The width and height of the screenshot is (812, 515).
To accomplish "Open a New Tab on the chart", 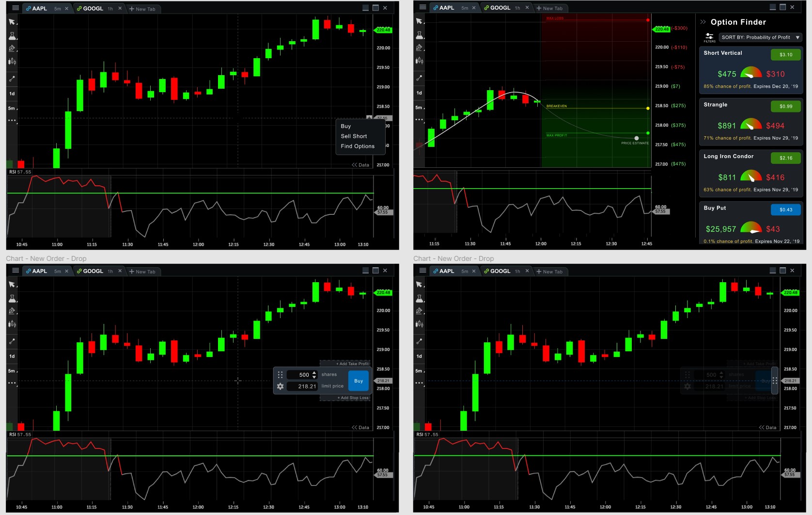I will coord(143,8).
